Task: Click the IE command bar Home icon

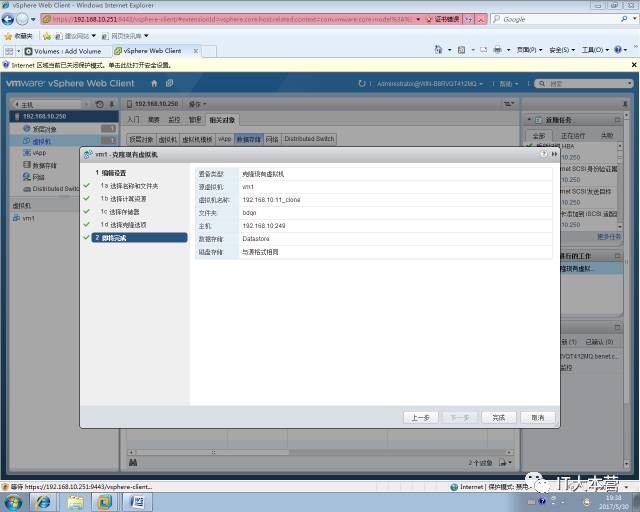Action: [x=438, y=50]
